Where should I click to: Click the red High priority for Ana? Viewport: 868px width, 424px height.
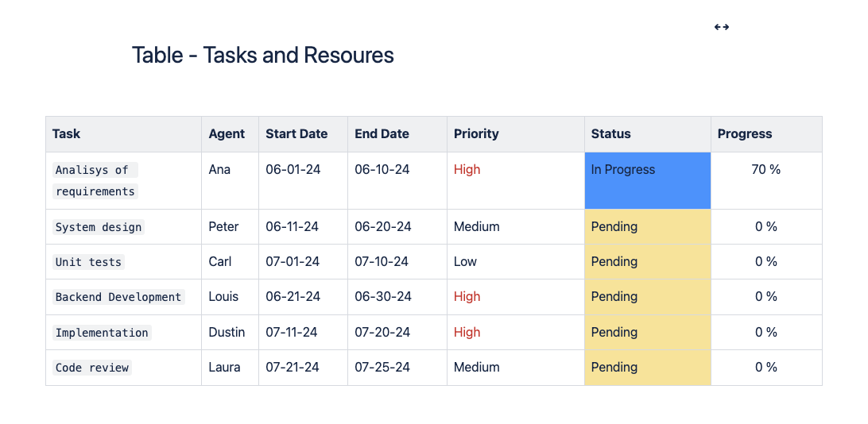pyautogui.click(x=467, y=170)
